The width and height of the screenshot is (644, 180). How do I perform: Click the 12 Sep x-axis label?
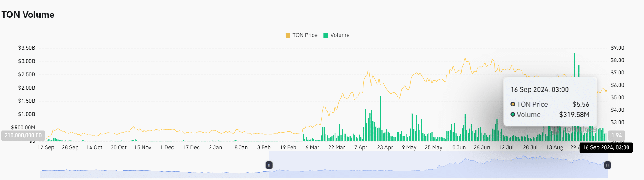point(46,147)
